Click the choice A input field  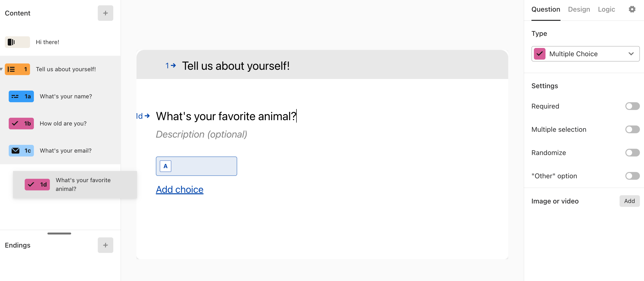202,166
